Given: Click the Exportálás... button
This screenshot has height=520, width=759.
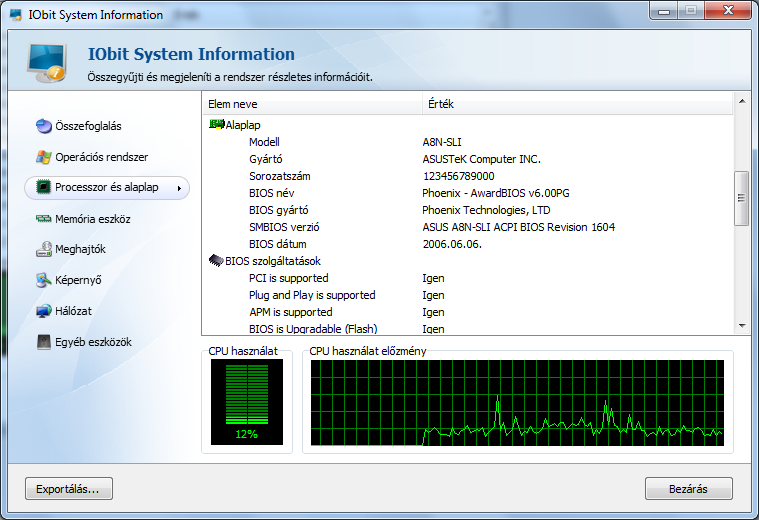Looking at the screenshot, I should coord(69,489).
